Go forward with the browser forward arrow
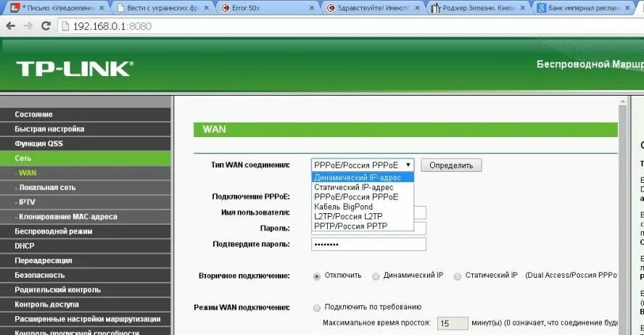 28,26
